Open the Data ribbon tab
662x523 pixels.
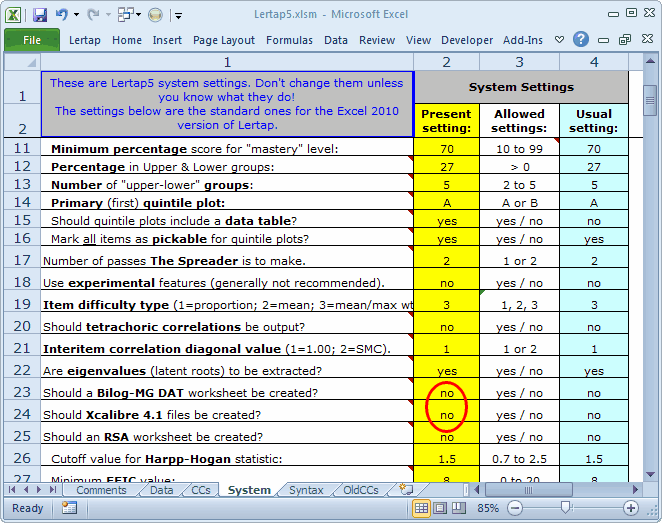[336, 40]
